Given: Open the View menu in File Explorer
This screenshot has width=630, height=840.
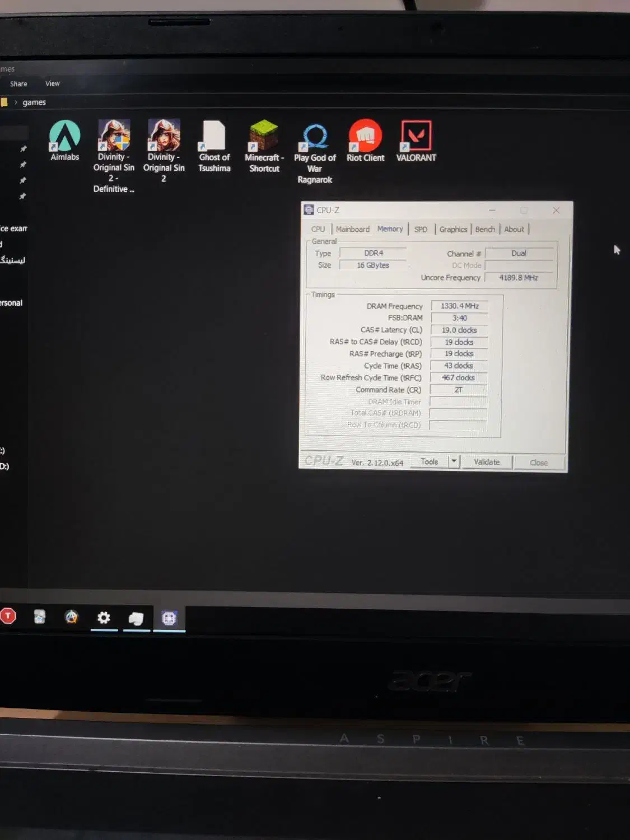Looking at the screenshot, I should (53, 83).
